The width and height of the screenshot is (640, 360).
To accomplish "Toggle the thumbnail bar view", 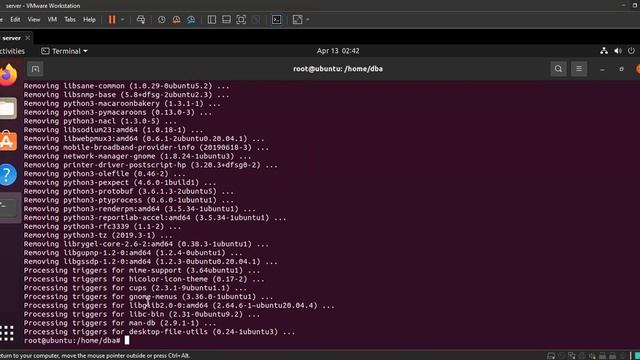I will (226, 20).
